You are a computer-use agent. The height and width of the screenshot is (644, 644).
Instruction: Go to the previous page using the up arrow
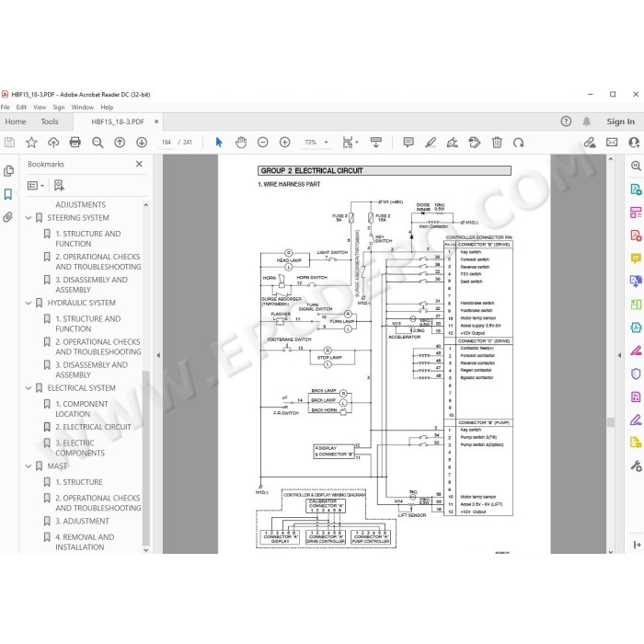(x=120, y=143)
